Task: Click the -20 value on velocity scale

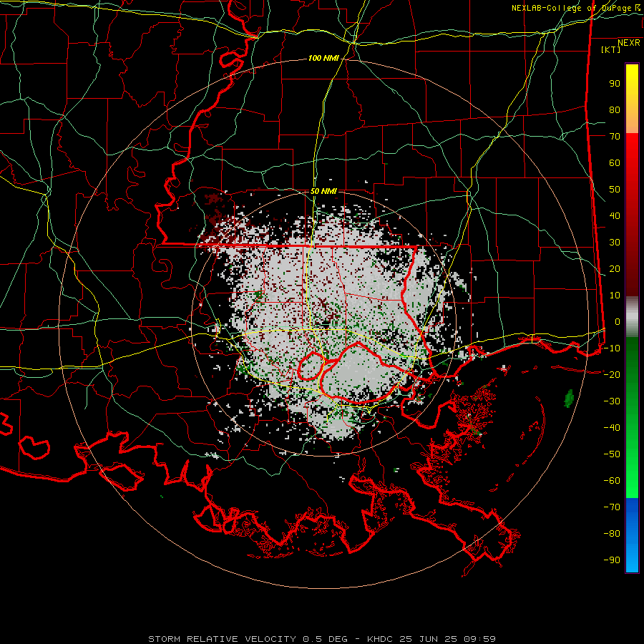Action: [612, 375]
